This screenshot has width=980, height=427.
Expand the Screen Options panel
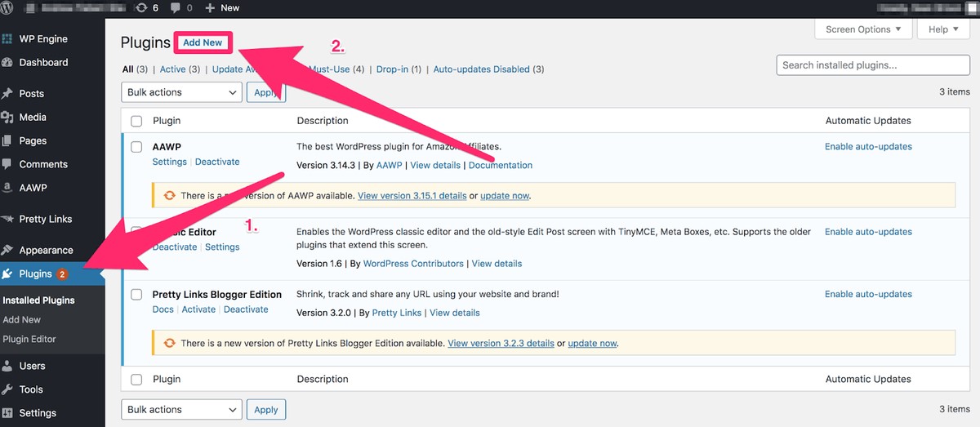pyautogui.click(x=863, y=29)
